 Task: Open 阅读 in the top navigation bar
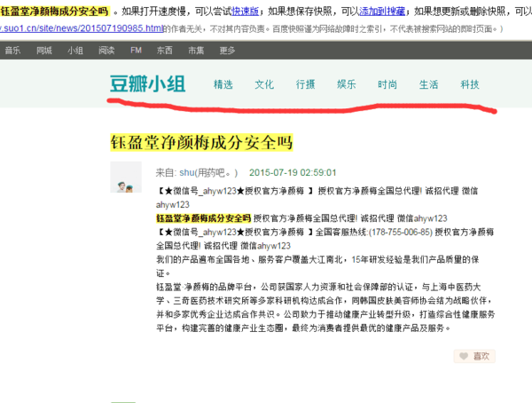click(106, 51)
